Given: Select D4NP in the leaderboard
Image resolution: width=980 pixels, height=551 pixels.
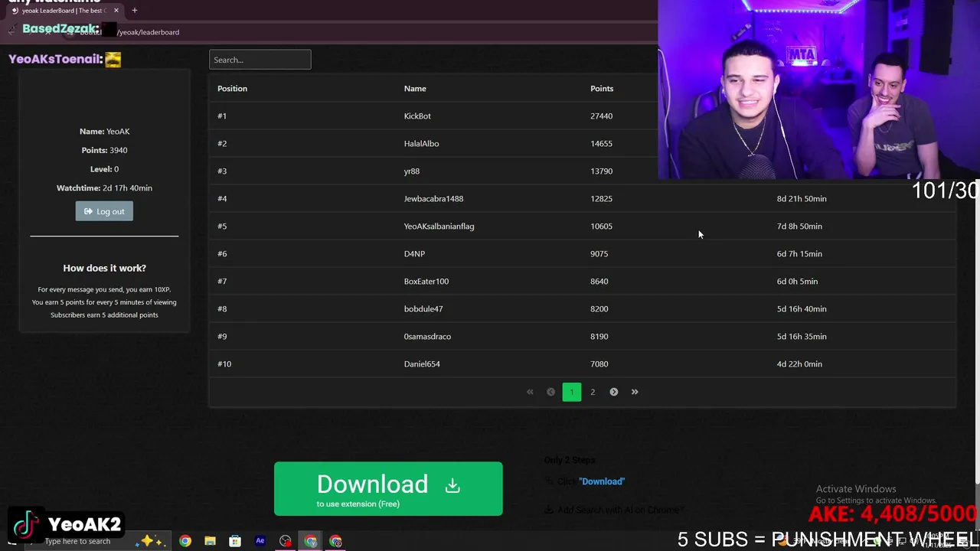Looking at the screenshot, I should coord(414,254).
